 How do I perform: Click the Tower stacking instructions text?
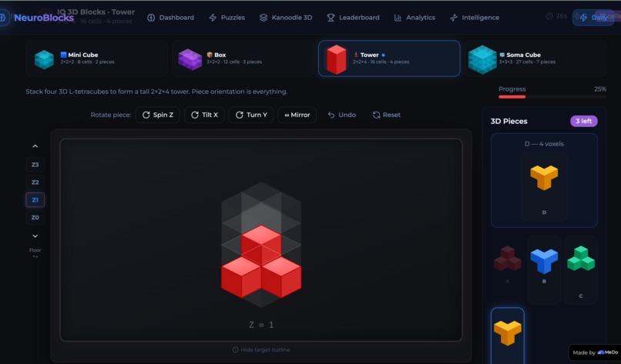tap(156, 92)
